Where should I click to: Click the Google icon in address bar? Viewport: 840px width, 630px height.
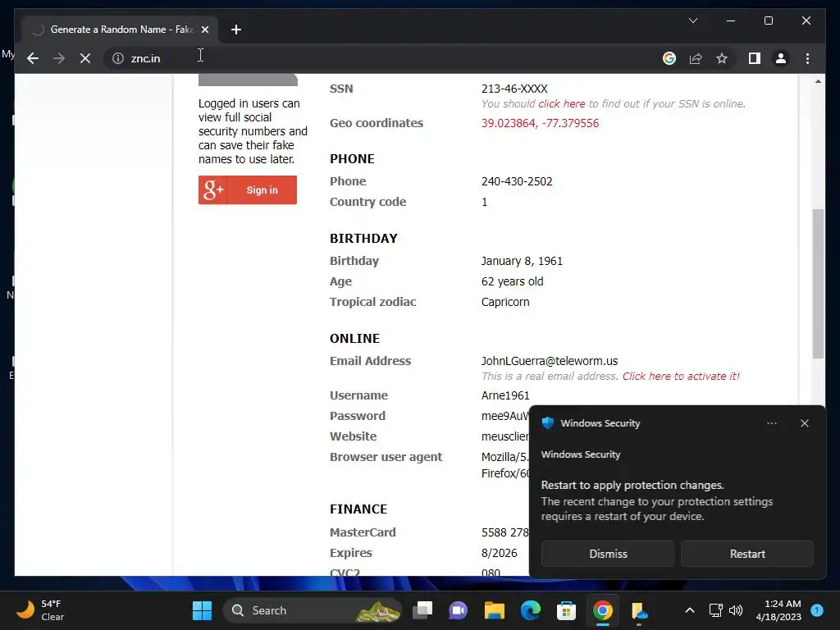(x=669, y=58)
